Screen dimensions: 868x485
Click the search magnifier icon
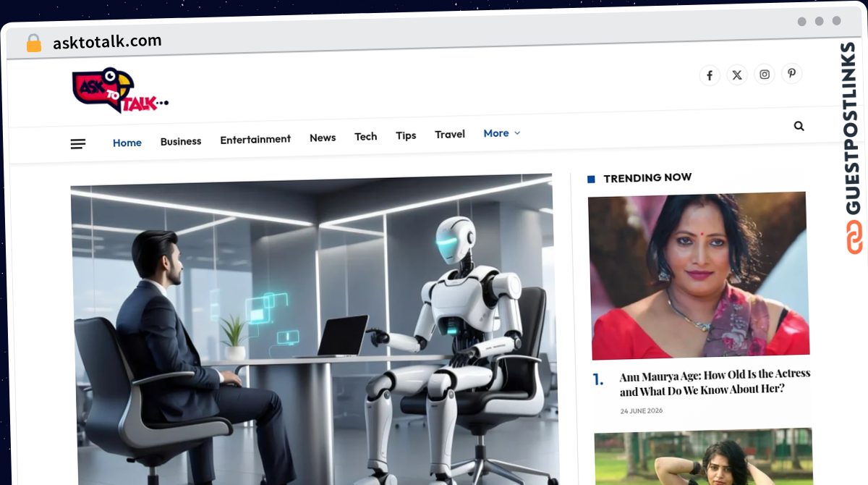pyautogui.click(x=799, y=126)
